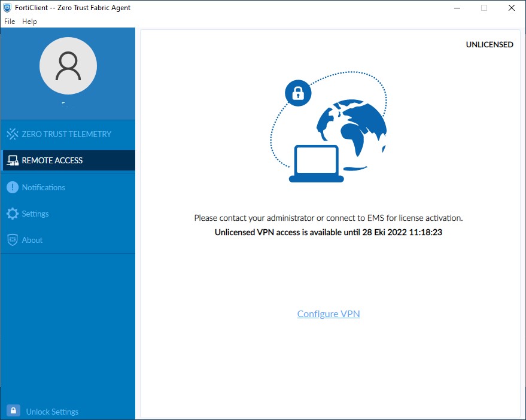Click the Settings gear icon
The height and width of the screenshot is (420, 526).
click(13, 214)
